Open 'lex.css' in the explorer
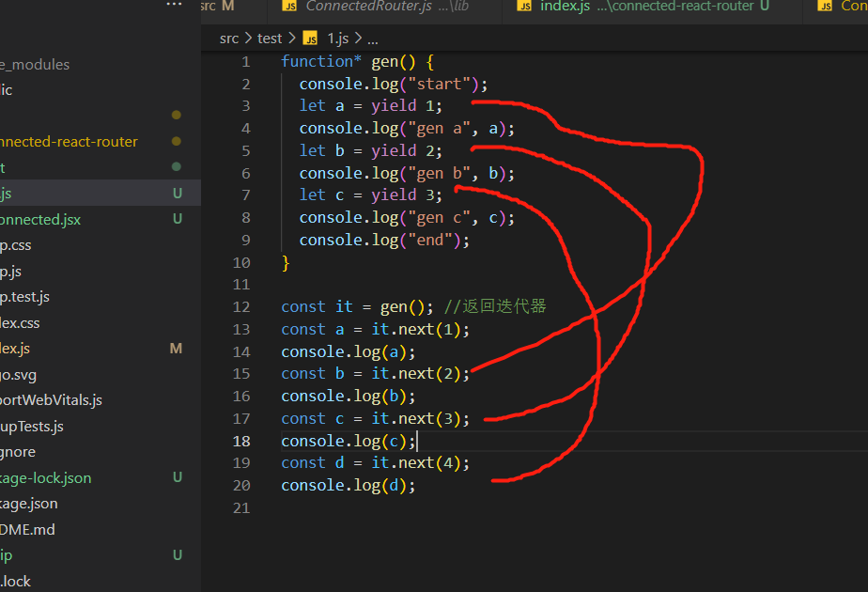Viewport: 868px width, 592px height. [101, 323]
